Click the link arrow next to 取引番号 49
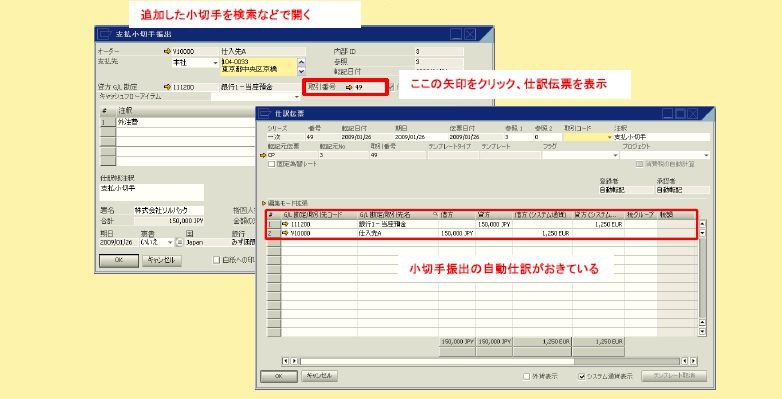This screenshot has height=399, width=782. tap(349, 87)
